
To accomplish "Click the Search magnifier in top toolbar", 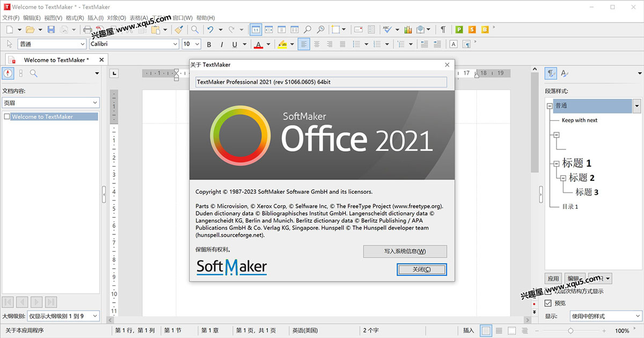I will pyautogui.click(x=195, y=30).
